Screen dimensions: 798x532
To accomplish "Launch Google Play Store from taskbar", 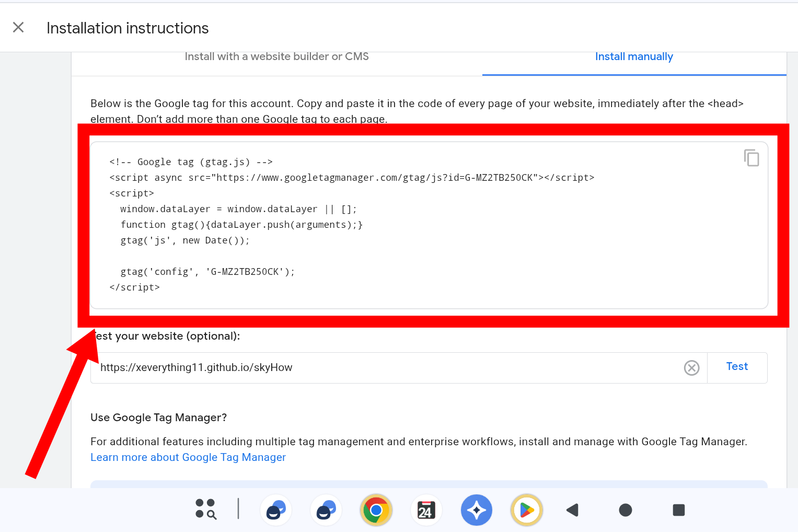I will point(526,510).
